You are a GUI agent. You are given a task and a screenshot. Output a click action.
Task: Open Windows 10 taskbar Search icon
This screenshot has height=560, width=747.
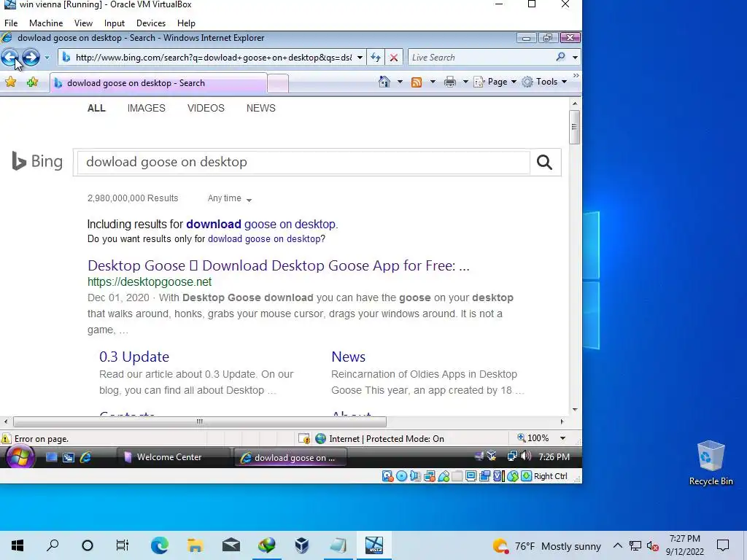[53, 545]
